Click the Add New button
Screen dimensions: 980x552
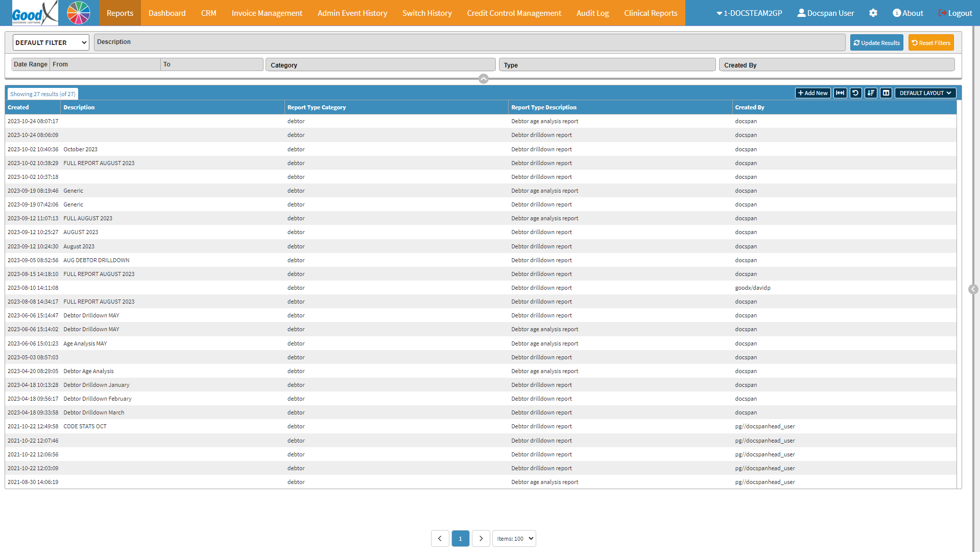[812, 93]
